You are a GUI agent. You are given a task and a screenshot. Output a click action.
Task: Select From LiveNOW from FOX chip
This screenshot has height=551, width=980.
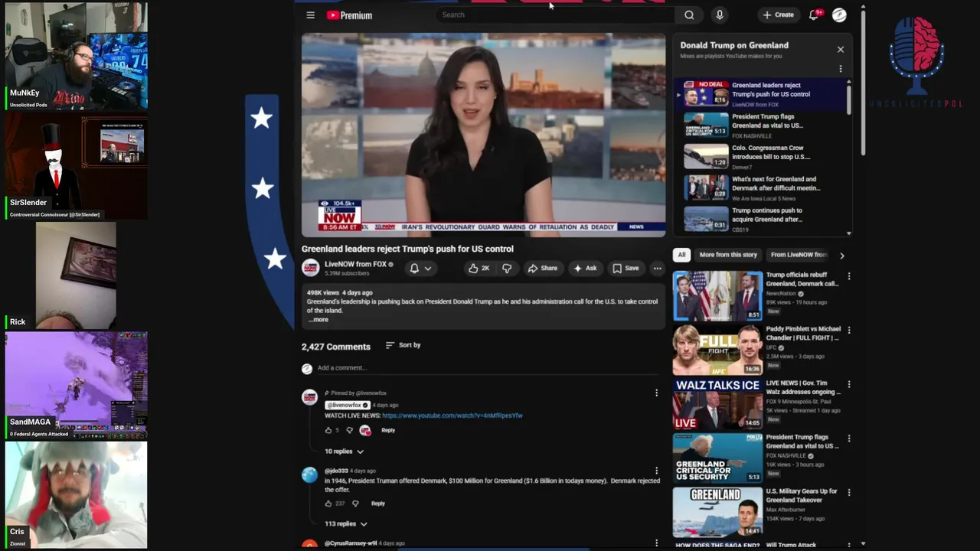pos(798,255)
